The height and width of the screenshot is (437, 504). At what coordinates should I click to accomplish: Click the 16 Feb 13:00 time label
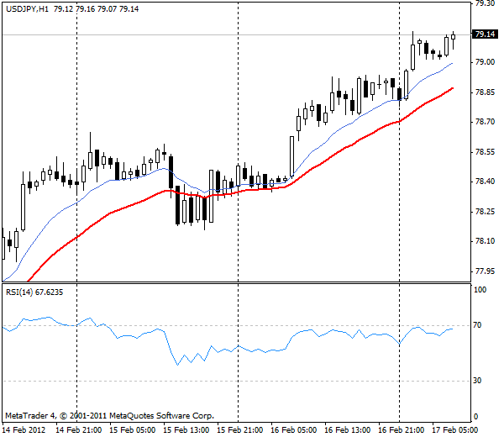pyautogui.click(x=347, y=430)
